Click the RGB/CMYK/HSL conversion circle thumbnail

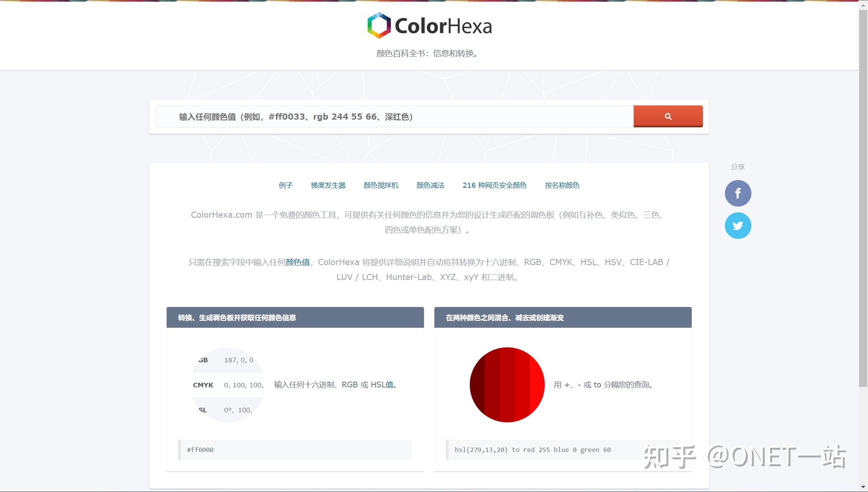[x=228, y=385]
